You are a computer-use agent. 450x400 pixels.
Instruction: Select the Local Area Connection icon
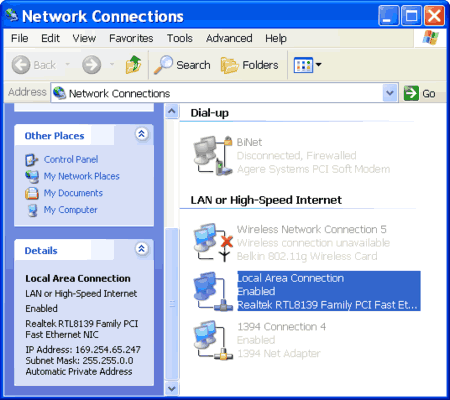pyautogui.click(x=213, y=291)
